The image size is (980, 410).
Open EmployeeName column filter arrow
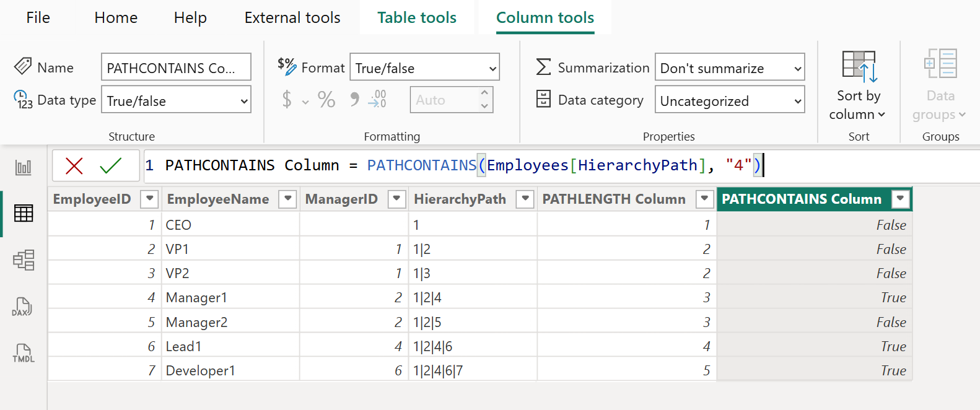coord(287,199)
